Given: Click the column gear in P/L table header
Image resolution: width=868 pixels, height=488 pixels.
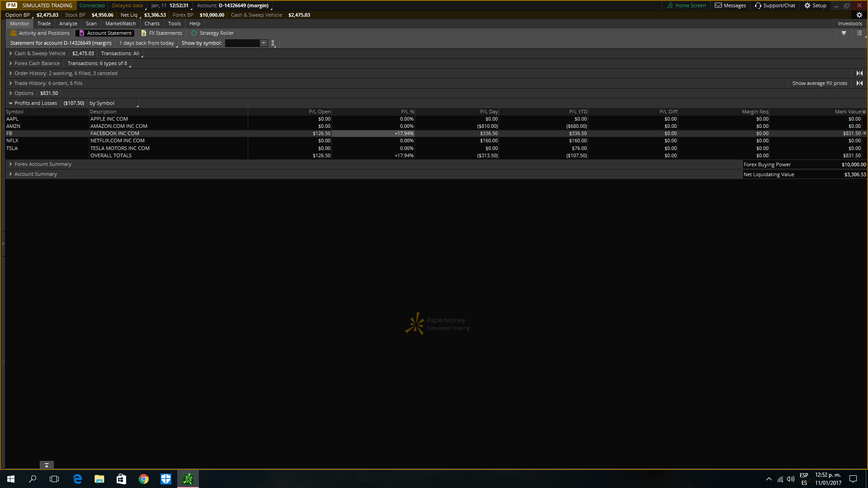Looking at the screenshot, I should tap(864, 112).
